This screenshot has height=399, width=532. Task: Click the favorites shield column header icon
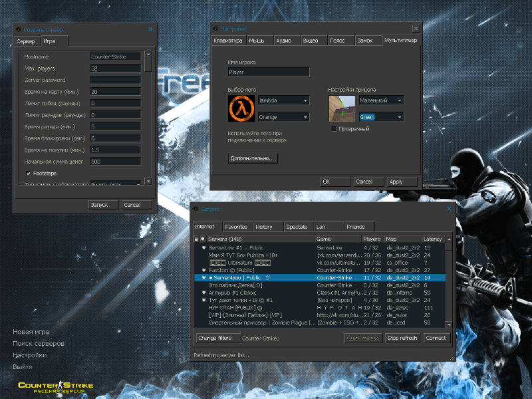(x=203, y=239)
